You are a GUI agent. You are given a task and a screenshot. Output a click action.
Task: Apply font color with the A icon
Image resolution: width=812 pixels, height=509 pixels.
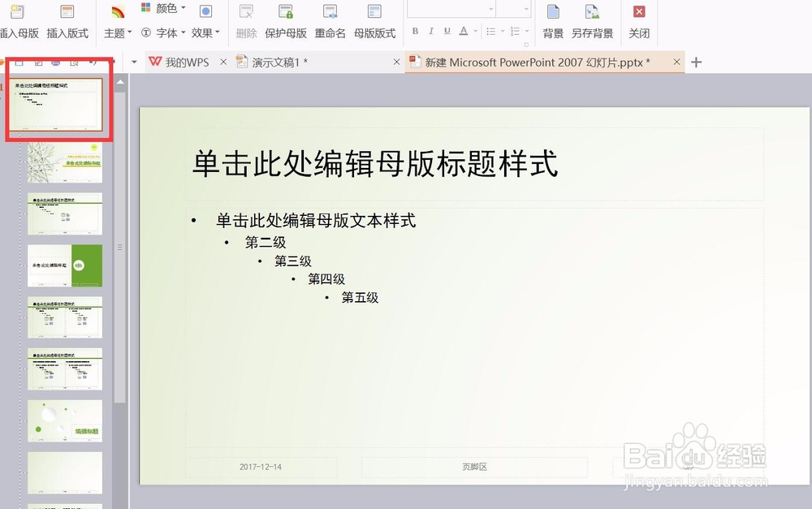(464, 31)
